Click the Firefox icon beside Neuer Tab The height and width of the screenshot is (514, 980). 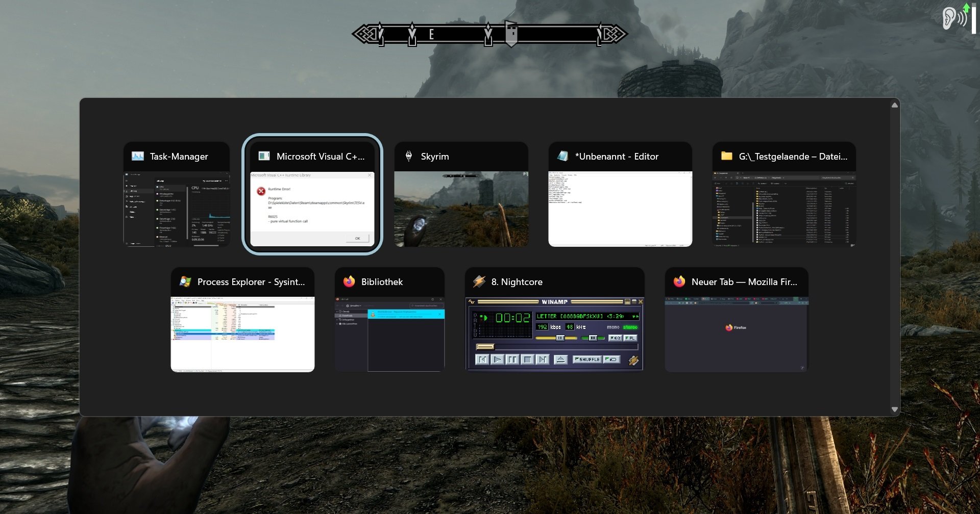tap(679, 281)
